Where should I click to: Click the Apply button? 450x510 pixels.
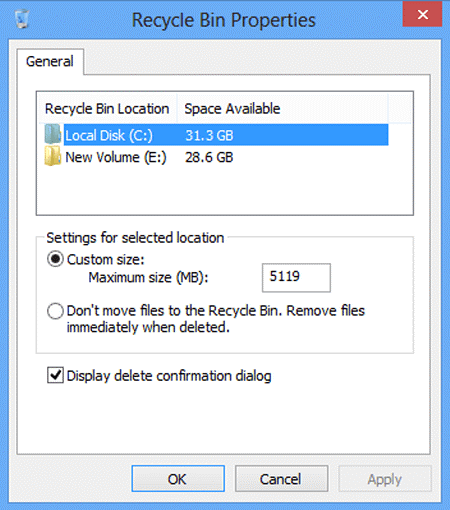click(385, 479)
